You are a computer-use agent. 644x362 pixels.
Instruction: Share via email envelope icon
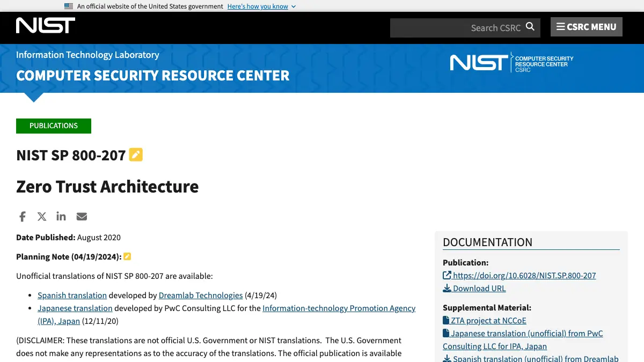pyautogui.click(x=82, y=217)
